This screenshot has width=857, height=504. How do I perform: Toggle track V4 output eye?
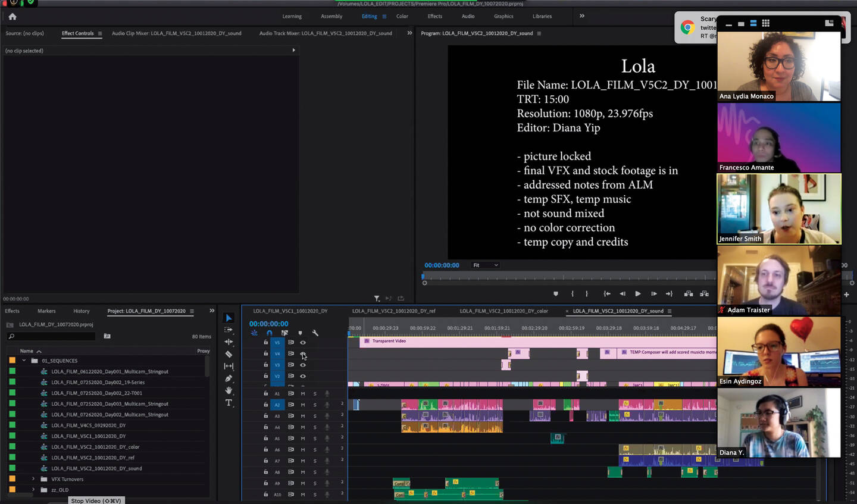click(x=303, y=353)
